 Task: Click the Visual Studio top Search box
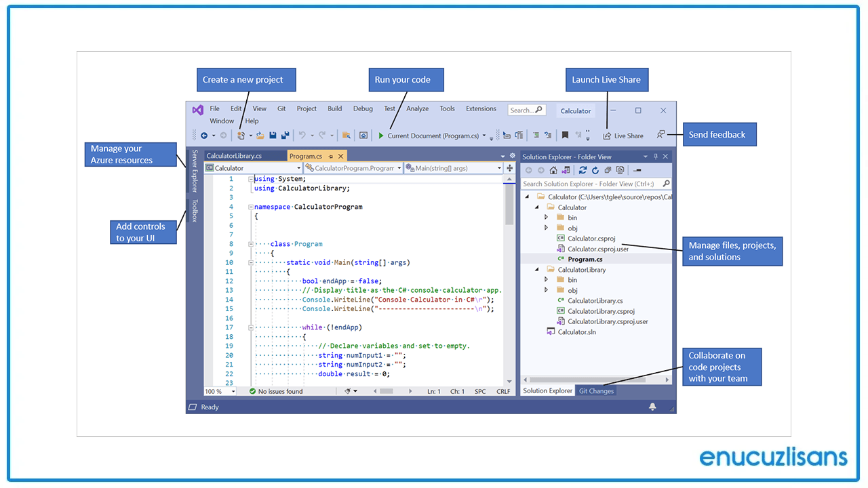click(527, 110)
